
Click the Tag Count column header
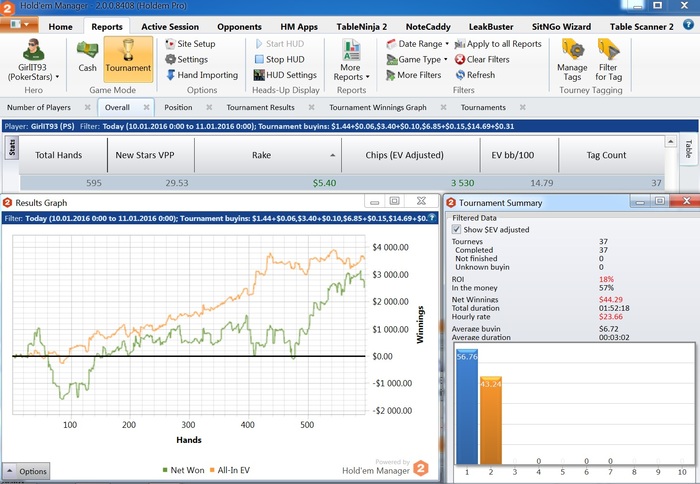pos(611,155)
